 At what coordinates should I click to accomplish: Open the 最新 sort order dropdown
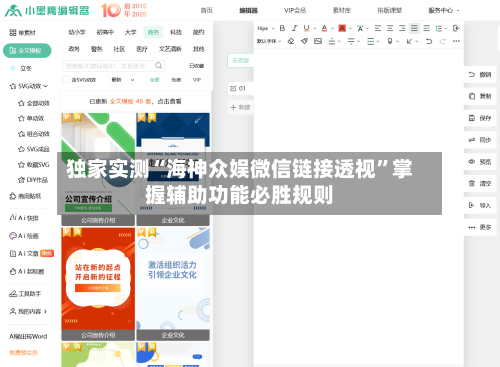(122, 80)
